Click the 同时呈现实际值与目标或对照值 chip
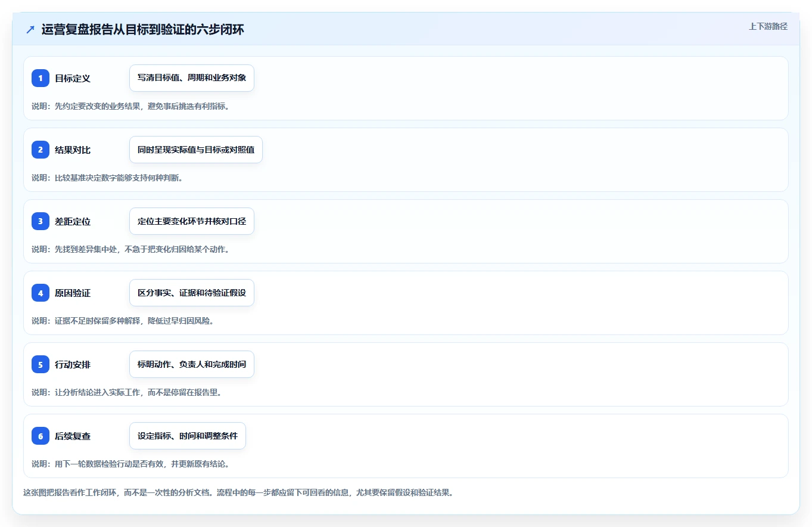Image resolution: width=812 pixels, height=527 pixels. coord(196,150)
